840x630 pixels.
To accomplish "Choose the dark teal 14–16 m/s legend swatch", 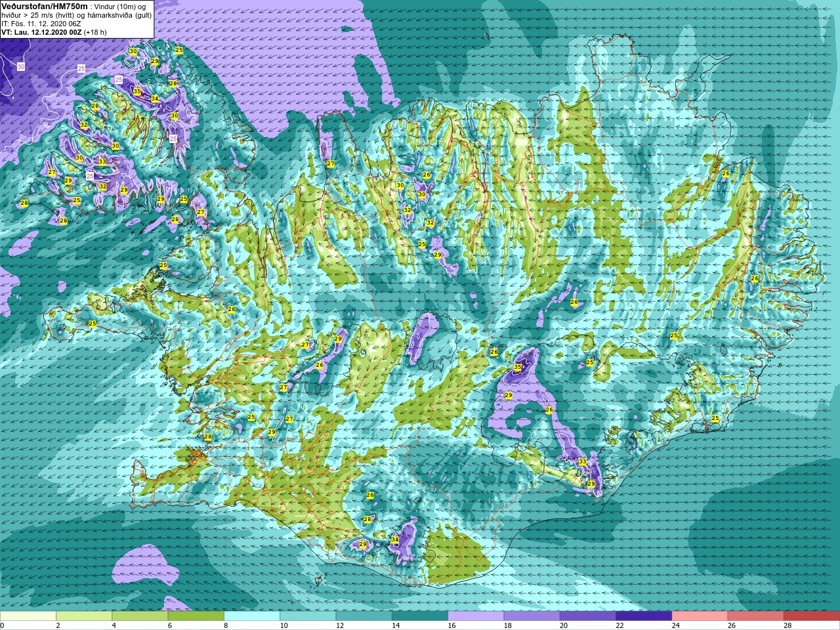I will [x=420, y=616].
